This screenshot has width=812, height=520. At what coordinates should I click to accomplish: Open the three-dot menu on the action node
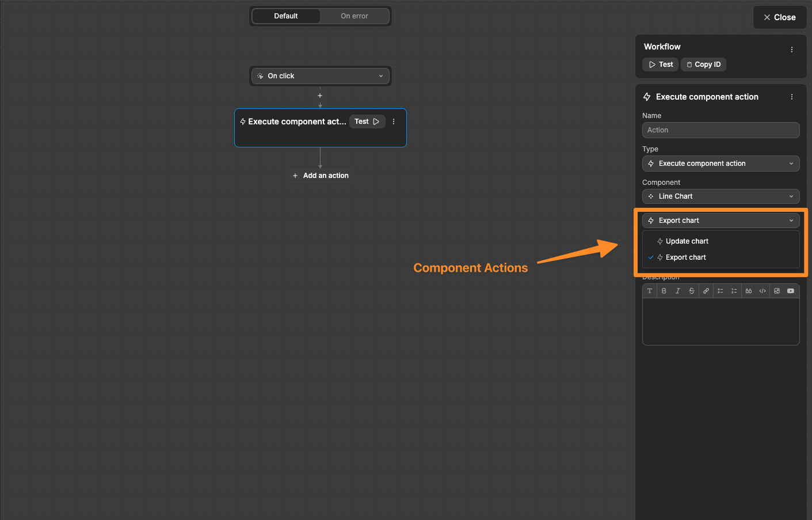[394, 121]
